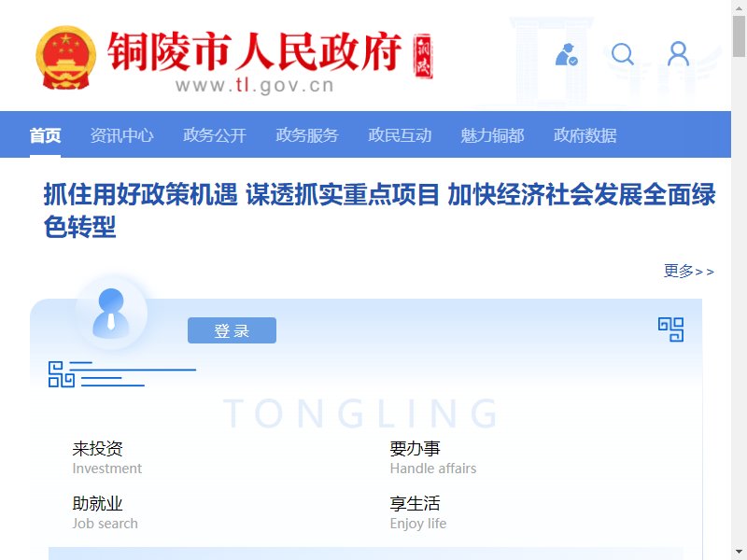Go to 政务服务 section
The height and width of the screenshot is (560, 747).
(x=307, y=135)
